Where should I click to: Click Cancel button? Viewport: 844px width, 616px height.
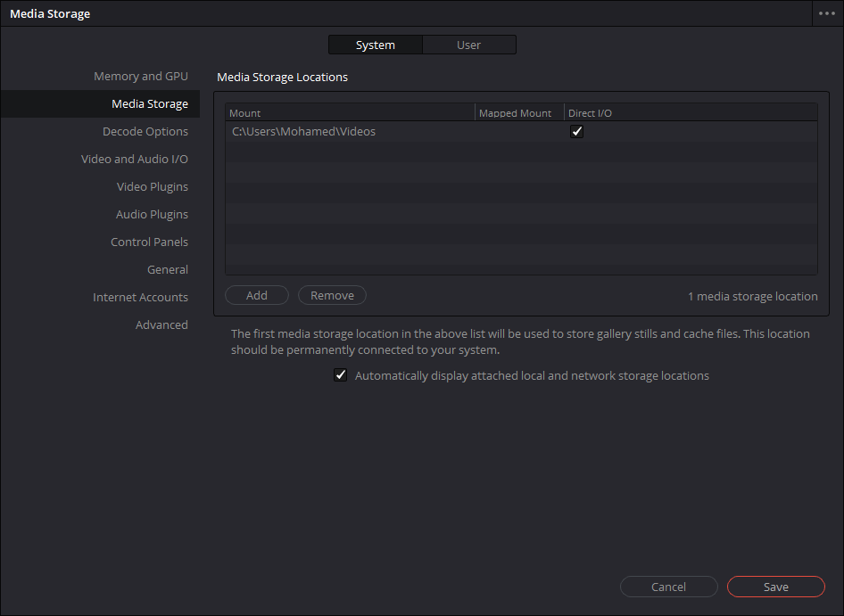pos(668,587)
